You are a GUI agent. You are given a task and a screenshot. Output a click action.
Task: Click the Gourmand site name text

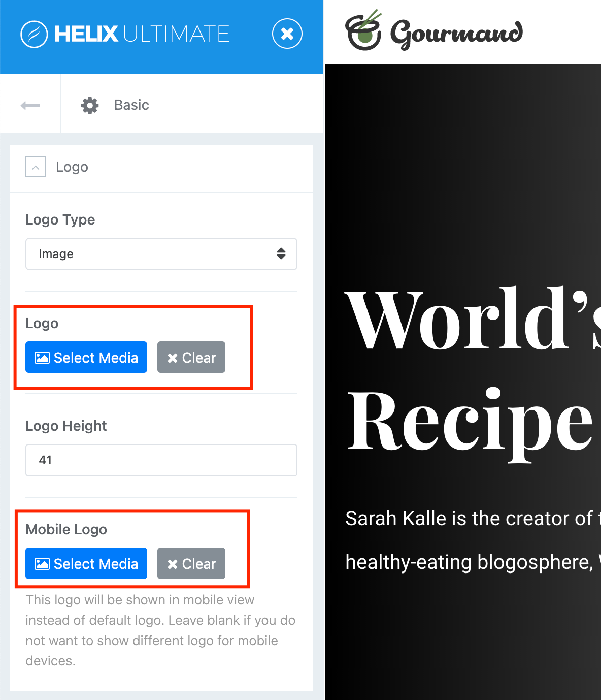(x=456, y=34)
